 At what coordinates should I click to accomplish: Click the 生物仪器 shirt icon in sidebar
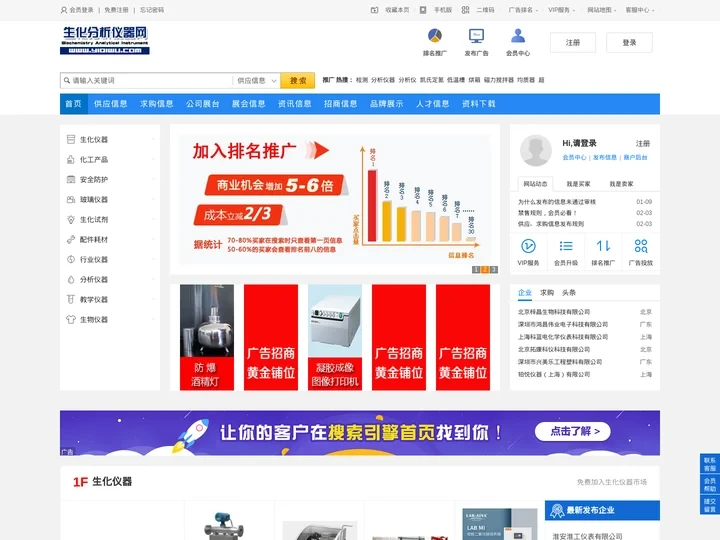[71, 319]
